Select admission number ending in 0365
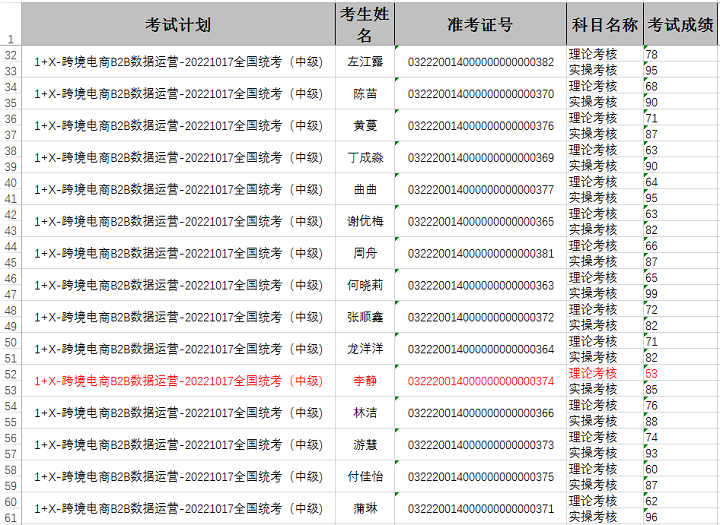 click(480, 221)
